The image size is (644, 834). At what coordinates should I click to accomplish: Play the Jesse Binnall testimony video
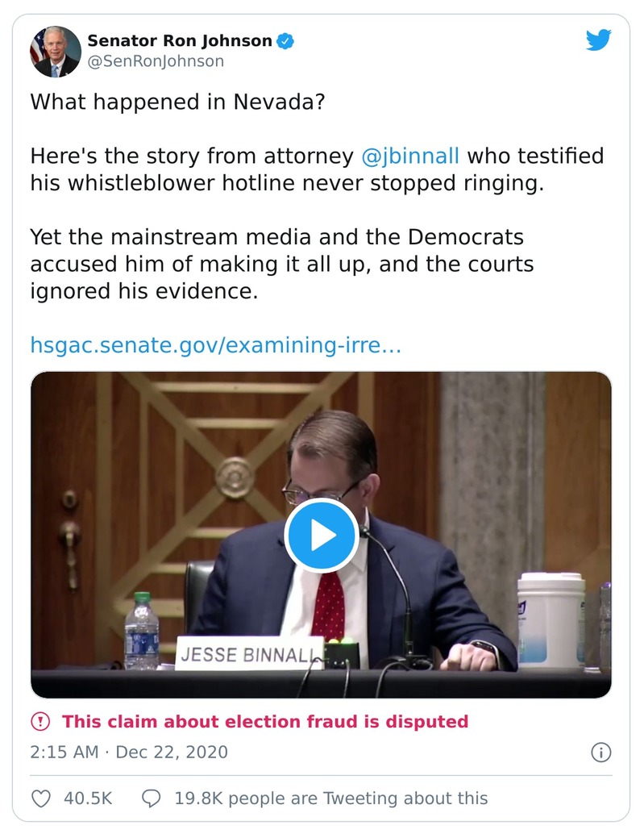[x=321, y=536]
